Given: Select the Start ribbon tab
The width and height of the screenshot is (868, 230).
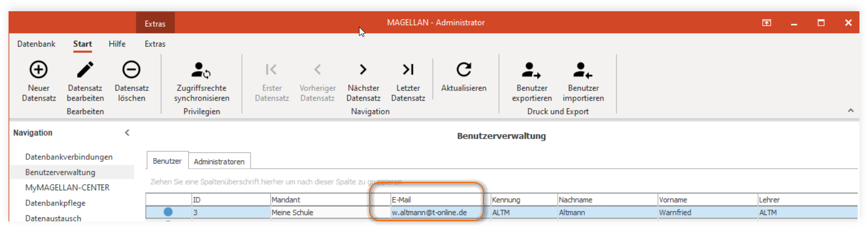Looking at the screenshot, I should click(x=83, y=44).
